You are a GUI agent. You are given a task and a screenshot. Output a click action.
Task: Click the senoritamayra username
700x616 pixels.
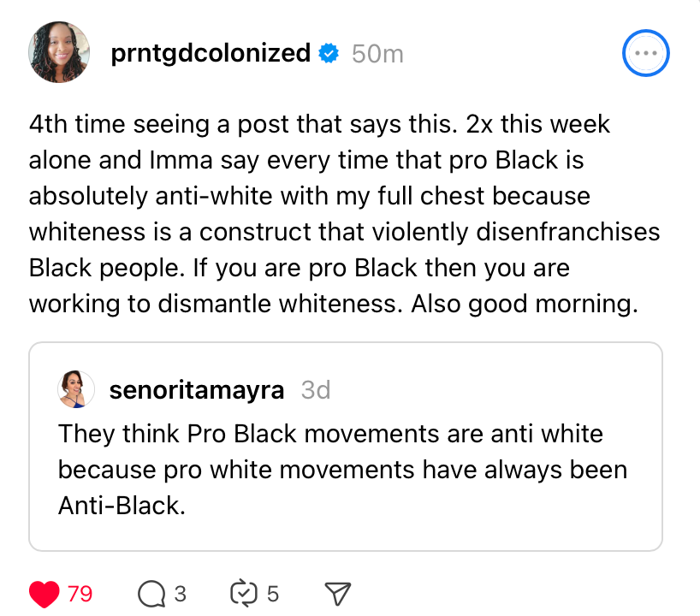click(197, 389)
